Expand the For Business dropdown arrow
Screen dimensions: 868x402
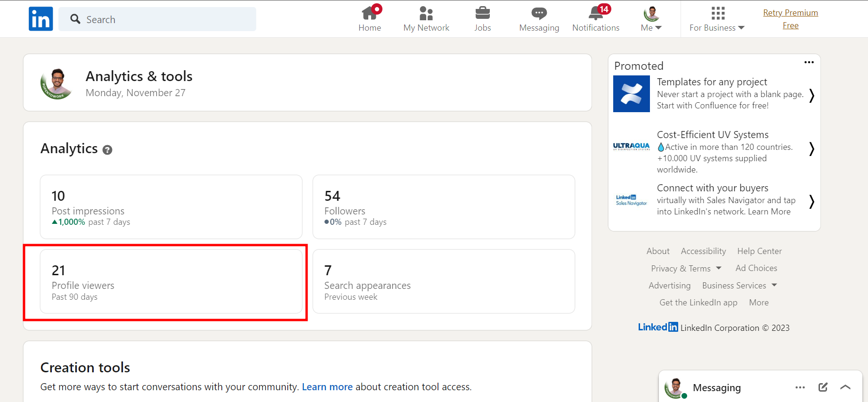(x=741, y=28)
